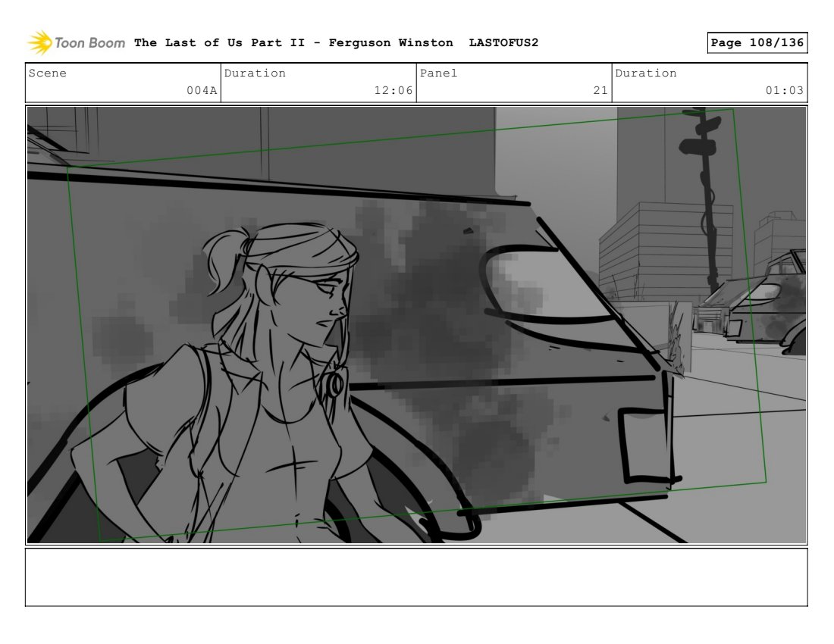
Task: Click the storyboard panel artwork thumbnail
Action: (416, 325)
